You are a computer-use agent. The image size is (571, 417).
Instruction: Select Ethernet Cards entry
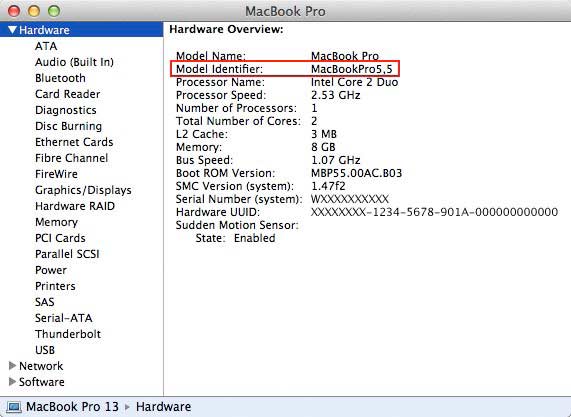tap(74, 142)
